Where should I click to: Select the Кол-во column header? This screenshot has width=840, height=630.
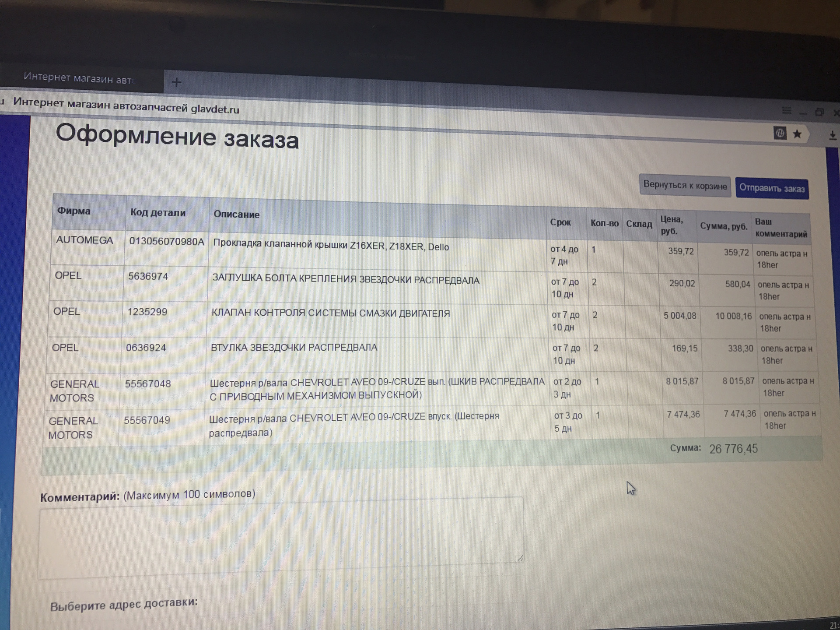pyautogui.click(x=604, y=223)
